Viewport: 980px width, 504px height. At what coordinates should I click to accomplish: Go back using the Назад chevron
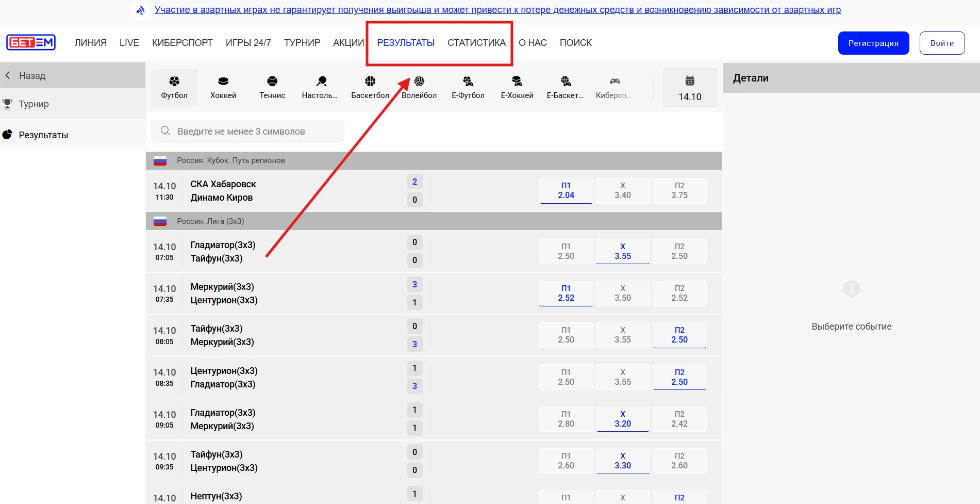tap(8, 75)
